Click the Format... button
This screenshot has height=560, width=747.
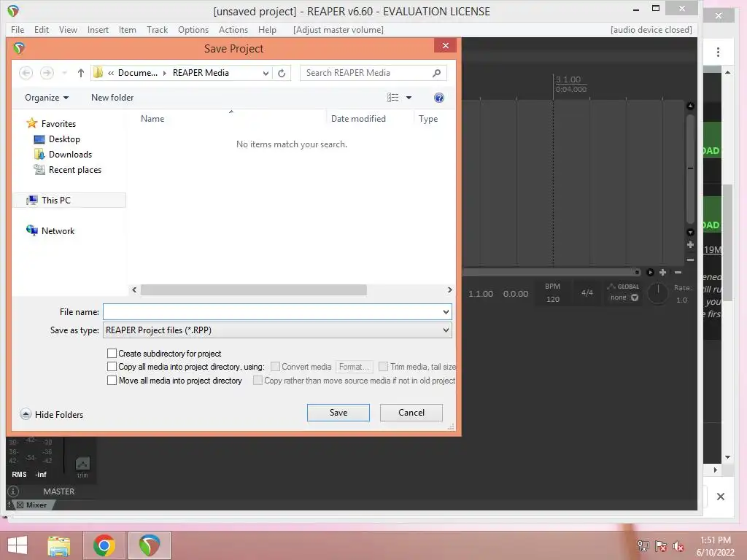(x=354, y=367)
